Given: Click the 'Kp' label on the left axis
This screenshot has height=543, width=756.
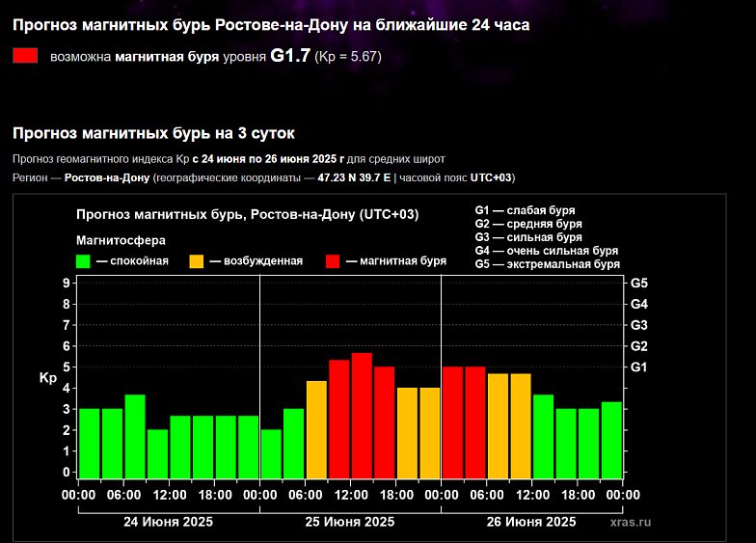Looking at the screenshot, I should pyautogui.click(x=48, y=378).
